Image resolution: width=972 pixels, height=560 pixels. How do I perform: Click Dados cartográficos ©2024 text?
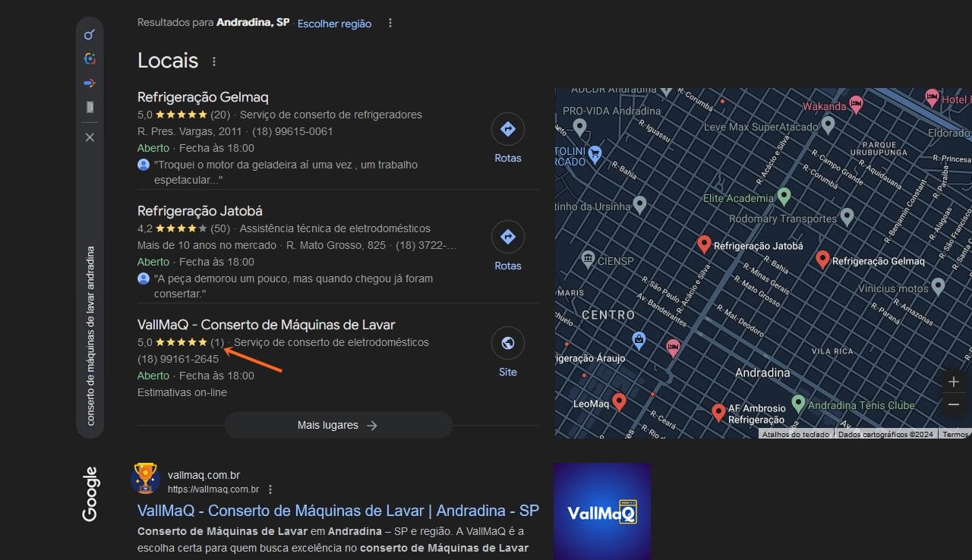(x=885, y=435)
